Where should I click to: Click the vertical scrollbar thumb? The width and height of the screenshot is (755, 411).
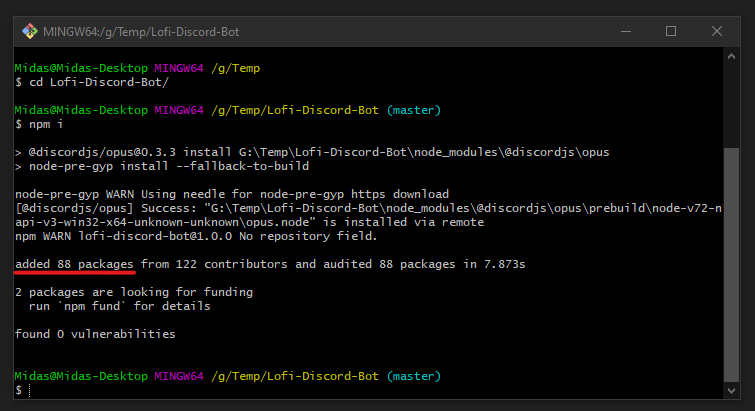click(731, 264)
